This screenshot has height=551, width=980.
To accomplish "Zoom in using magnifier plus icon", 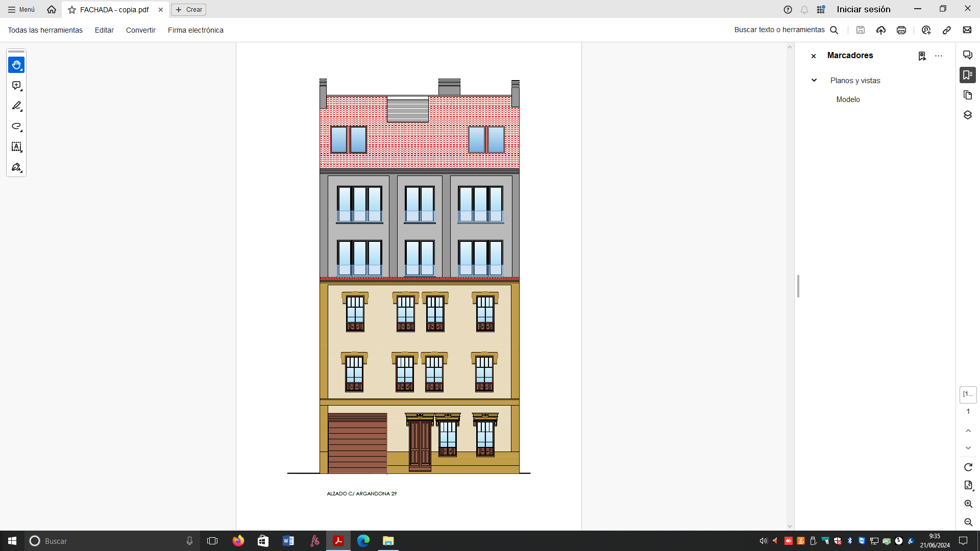I will coord(968,504).
